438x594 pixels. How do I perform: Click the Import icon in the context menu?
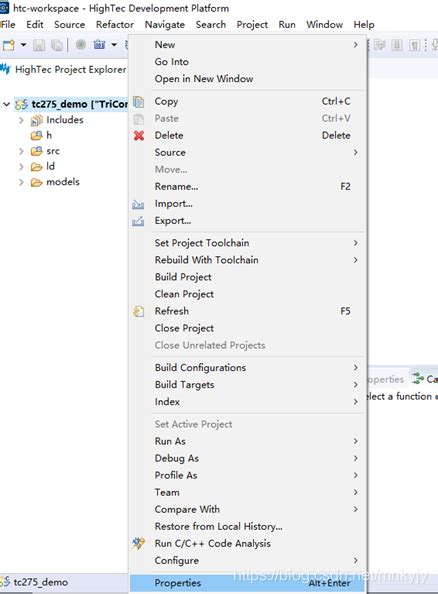[x=138, y=204]
